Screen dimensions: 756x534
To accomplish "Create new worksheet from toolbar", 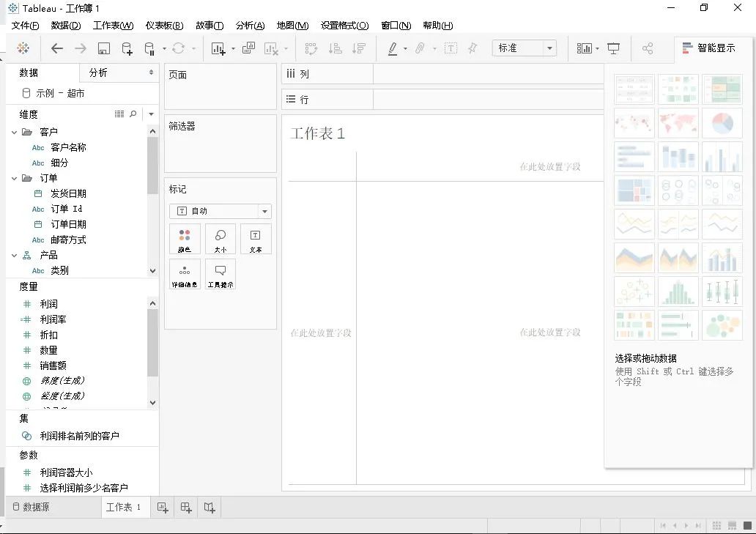I will (x=218, y=48).
